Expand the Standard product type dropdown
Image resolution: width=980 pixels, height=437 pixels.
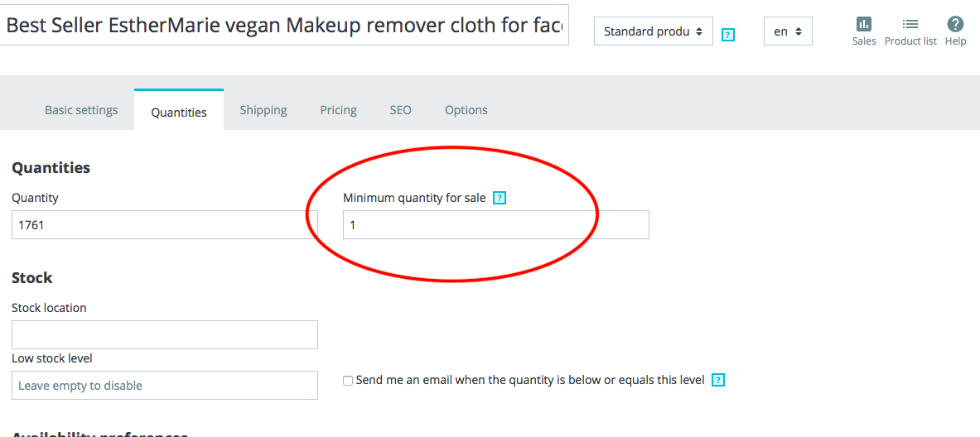[653, 31]
